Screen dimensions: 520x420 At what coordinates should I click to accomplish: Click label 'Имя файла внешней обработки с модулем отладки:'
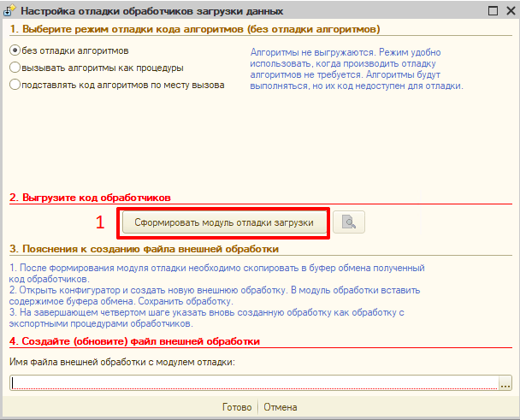[x=122, y=362]
